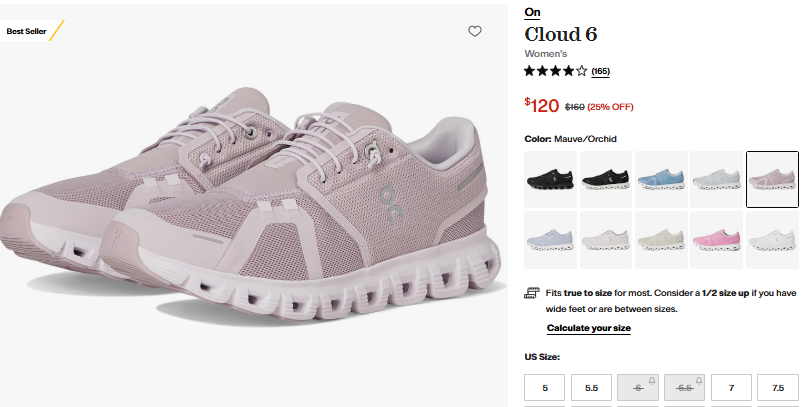Pick the beige shoe color swatch

point(661,238)
